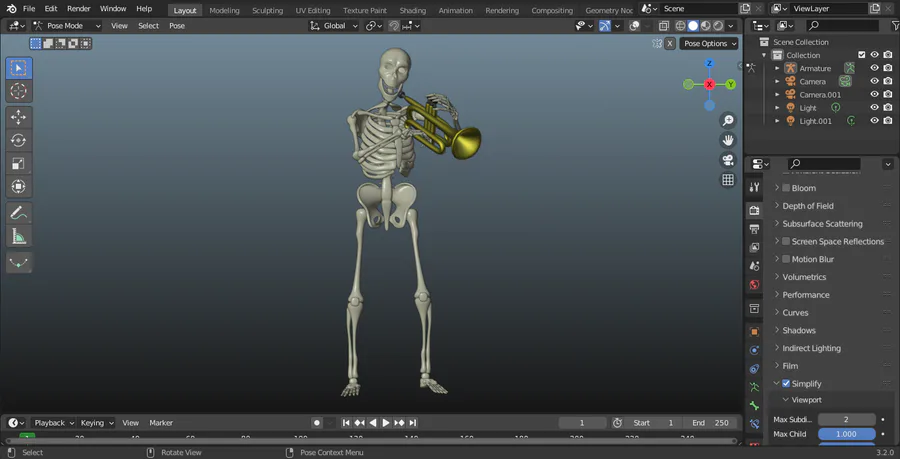The image size is (900, 459).
Task: Click the X mirror button near Pose Options
Action: pyautogui.click(x=670, y=44)
